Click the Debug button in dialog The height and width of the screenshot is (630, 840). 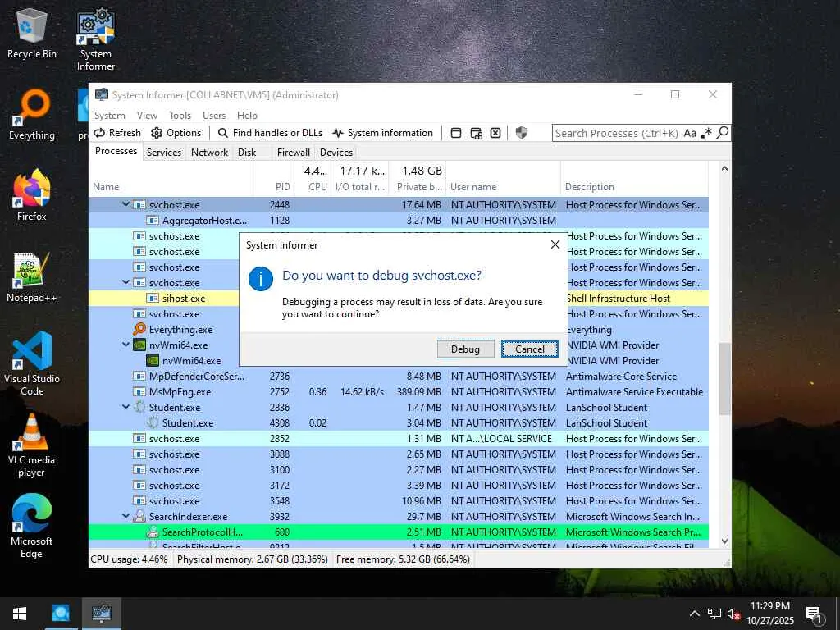465,349
